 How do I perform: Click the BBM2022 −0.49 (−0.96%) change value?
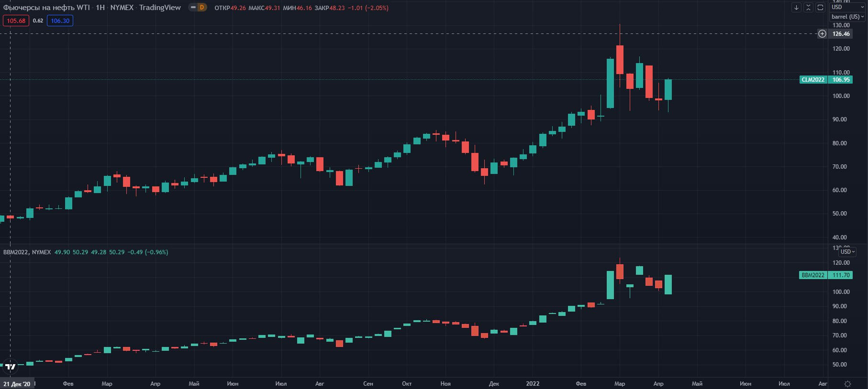(148, 252)
